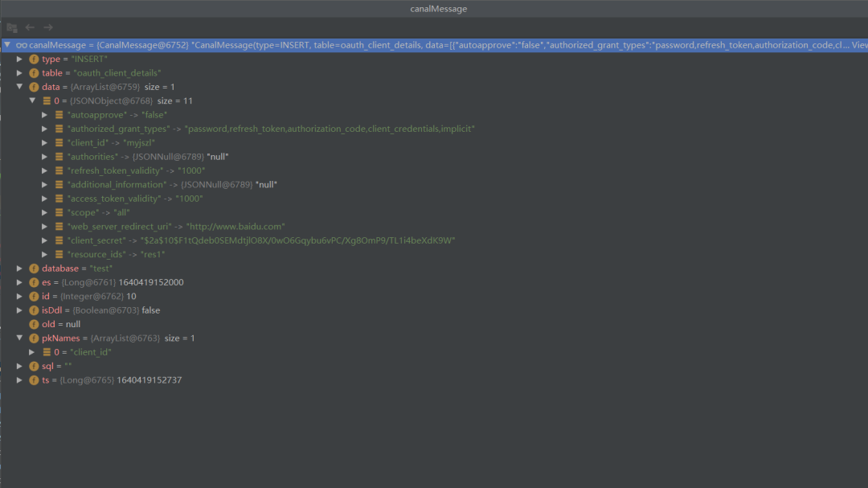The width and height of the screenshot is (868, 488).
Task: Open the View link on the root row
Action: pos(860,45)
